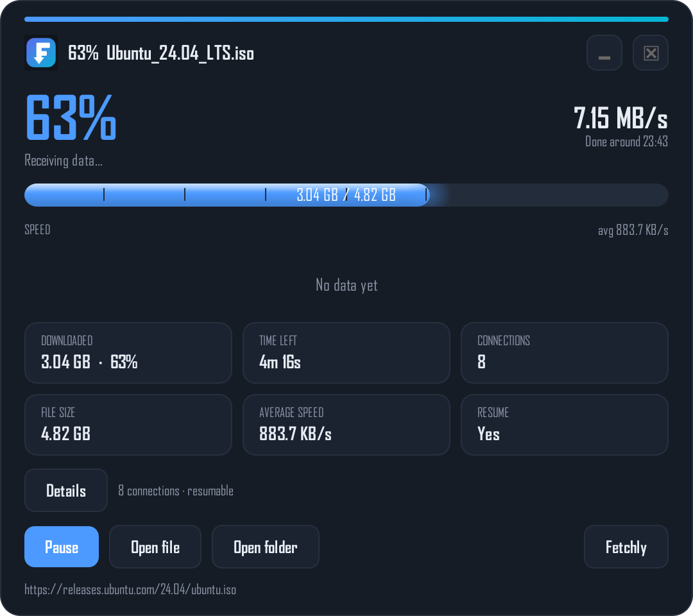Click the 'avg 883.7 KB/s' label
The width and height of the screenshot is (693, 616).
tap(633, 230)
